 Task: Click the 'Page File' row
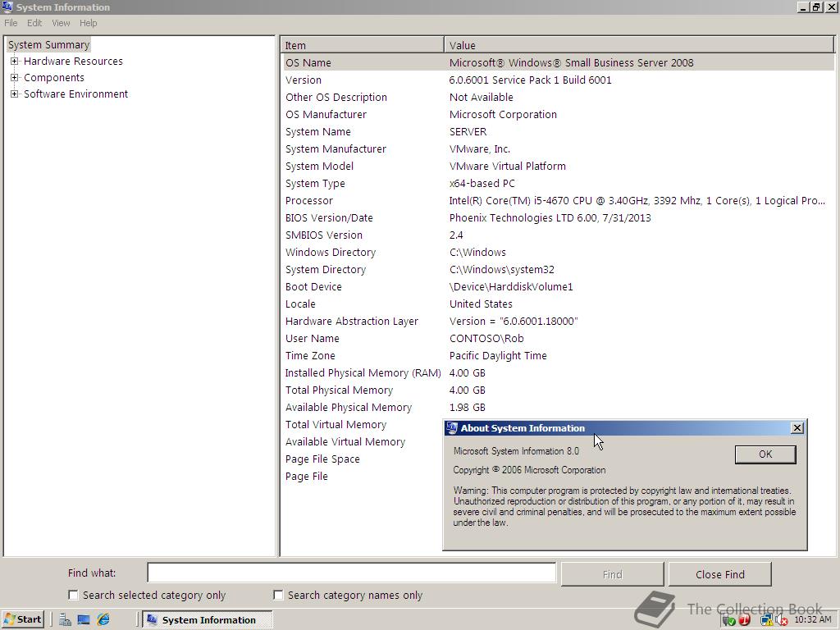(x=307, y=477)
